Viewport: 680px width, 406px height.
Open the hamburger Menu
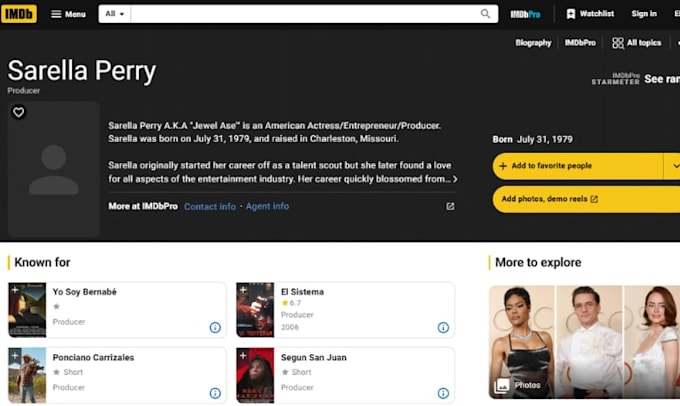(68, 14)
